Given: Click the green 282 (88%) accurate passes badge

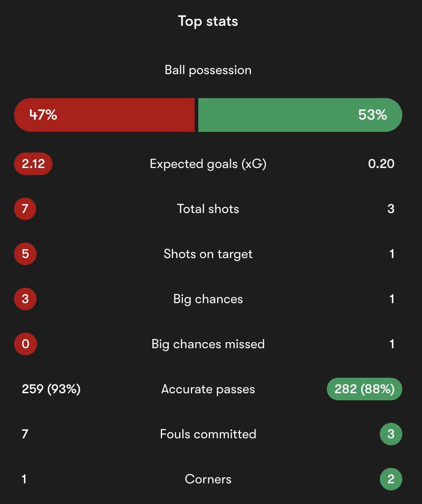Looking at the screenshot, I should click(x=364, y=389).
